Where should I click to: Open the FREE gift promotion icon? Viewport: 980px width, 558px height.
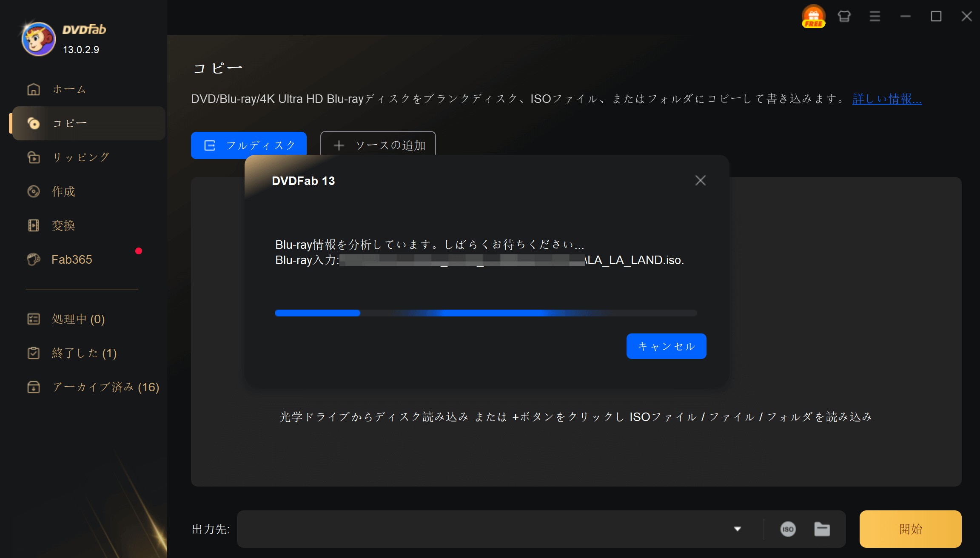[813, 17]
